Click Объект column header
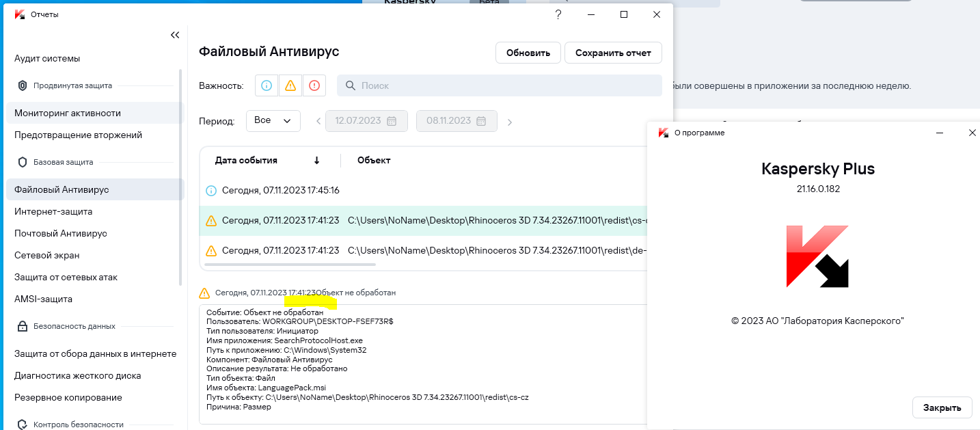This screenshot has width=980, height=430. [x=374, y=161]
